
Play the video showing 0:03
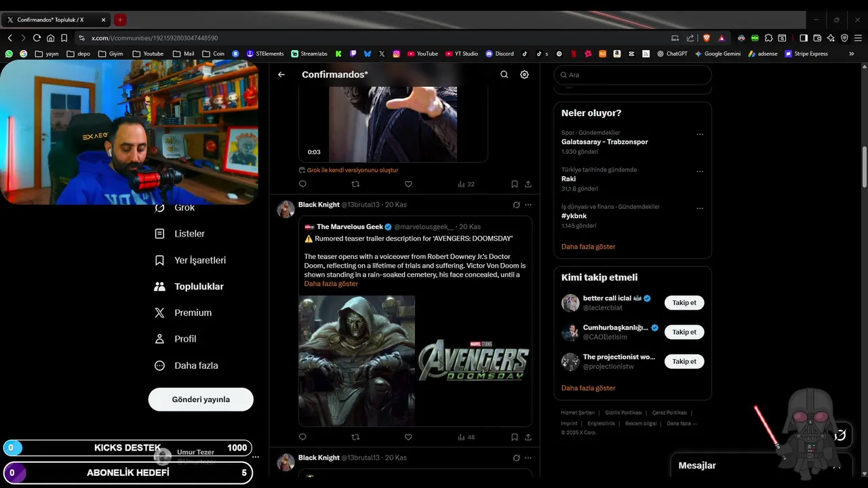coord(393,124)
